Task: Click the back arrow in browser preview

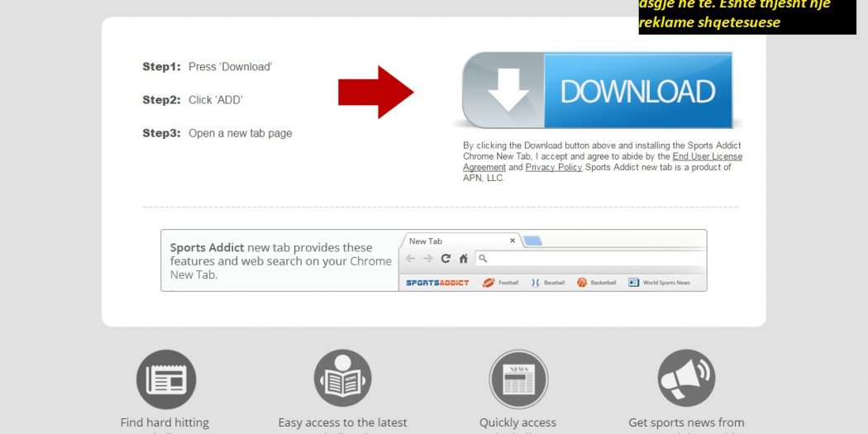Action: click(x=410, y=259)
